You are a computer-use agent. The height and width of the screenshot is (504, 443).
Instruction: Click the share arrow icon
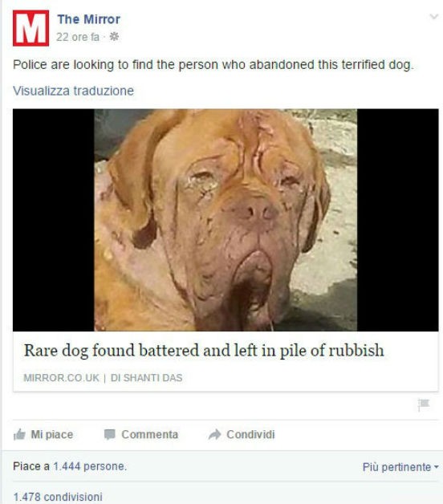click(x=214, y=434)
